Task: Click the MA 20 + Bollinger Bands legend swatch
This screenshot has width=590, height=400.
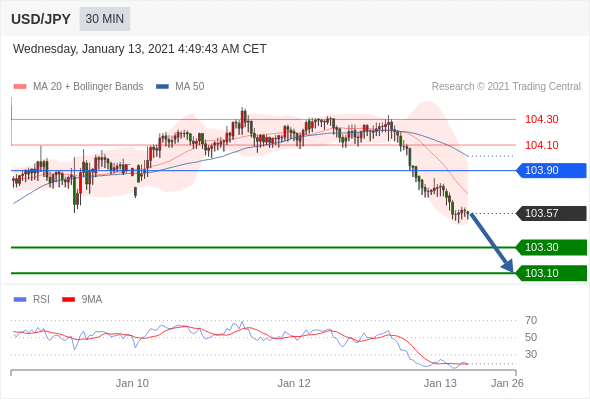Action: point(20,87)
